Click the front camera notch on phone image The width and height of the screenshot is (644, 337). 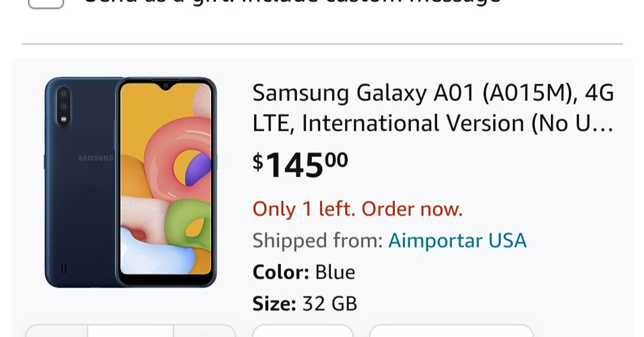(x=166, y=85)
